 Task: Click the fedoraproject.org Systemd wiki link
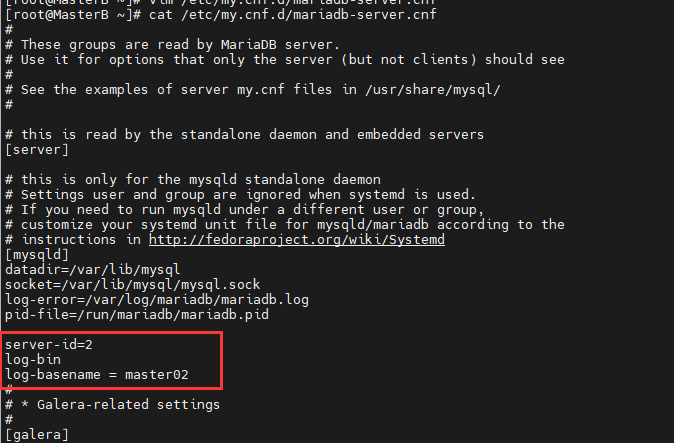[296, 240]
